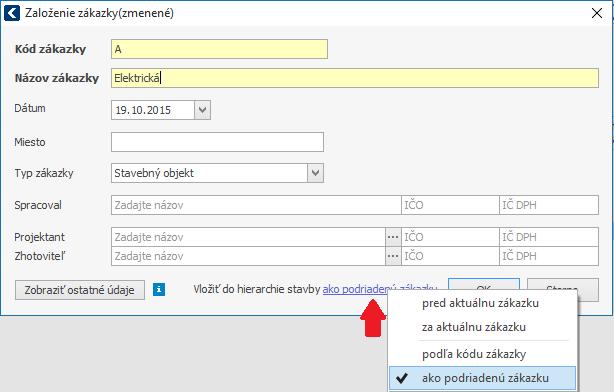Click the Spracoval IČ DPH field
This screenshot has height=392, width=614.
[x=549, y=205]
